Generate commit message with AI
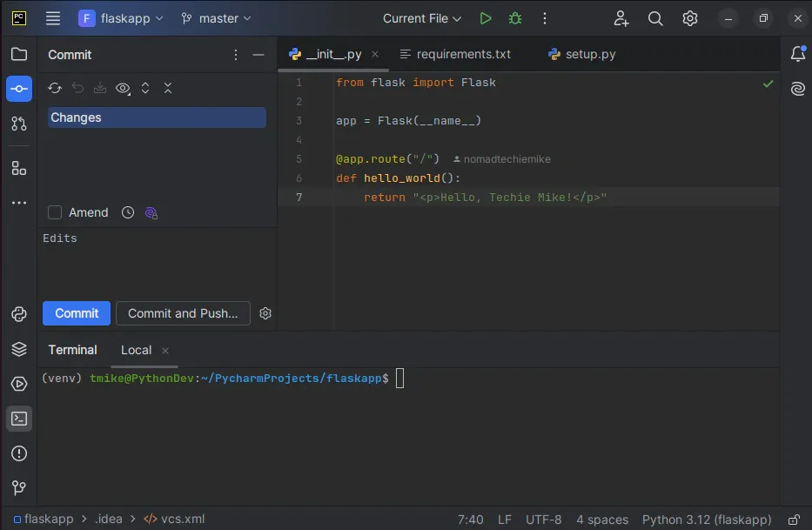 (151, 213)
